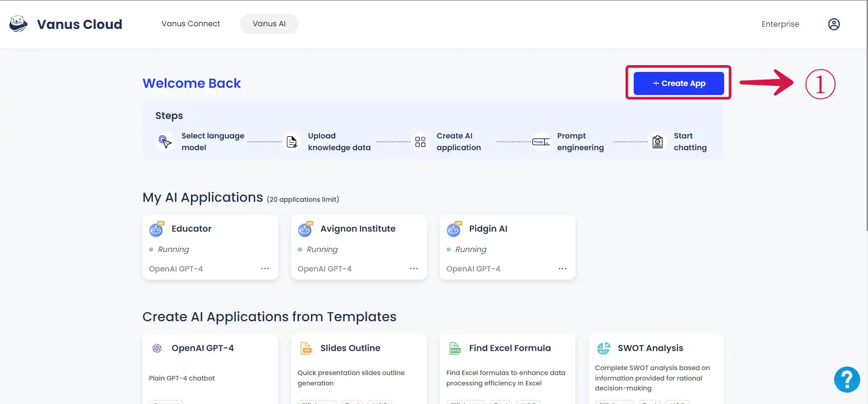Click the Vanus Cloud otter logo
Image resolution: width=868 pixels, height=404 pixels.
pyautogui.click(x=19, y=24)
